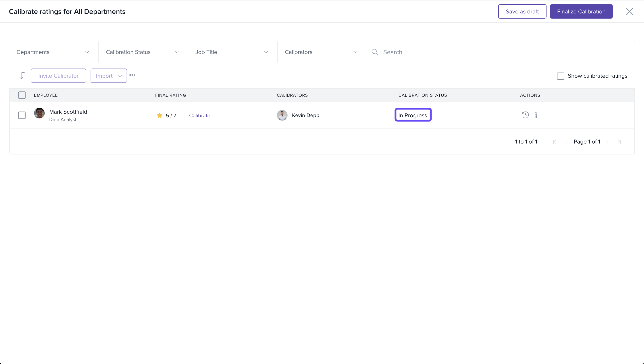Click the Calibrate link for Mark Scottfield

(x=199, y=116)
